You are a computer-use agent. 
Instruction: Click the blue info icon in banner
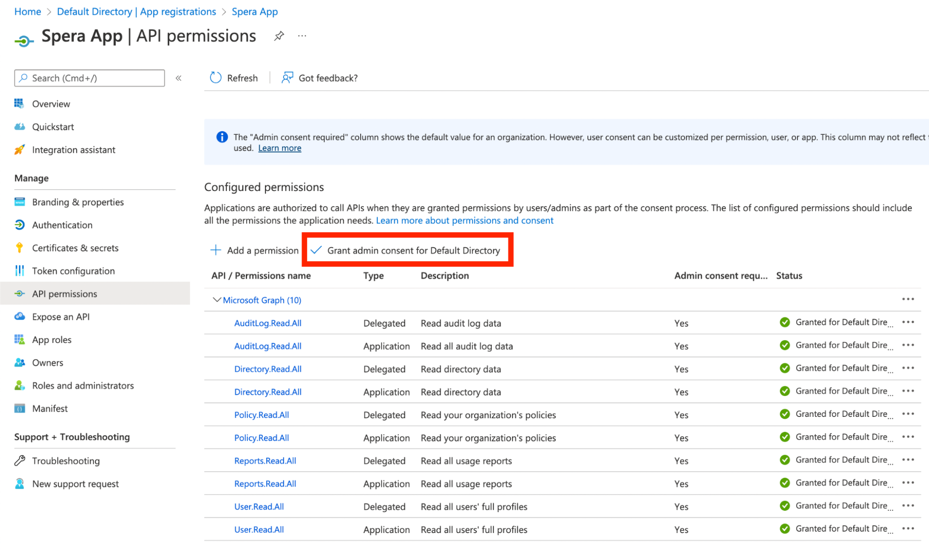pyautogui.click(x=222, y=137)
